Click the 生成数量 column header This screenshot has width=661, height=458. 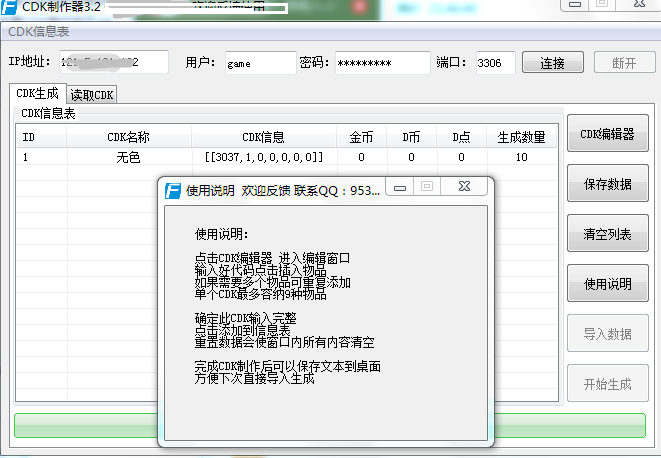[x=521, y=137]
